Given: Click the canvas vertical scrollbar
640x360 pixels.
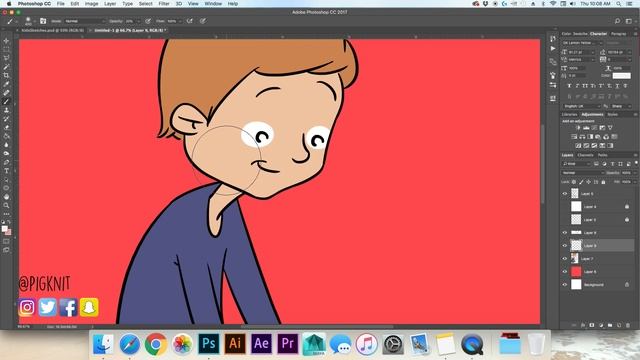Looking at the screenshot, I should (542, 164).
